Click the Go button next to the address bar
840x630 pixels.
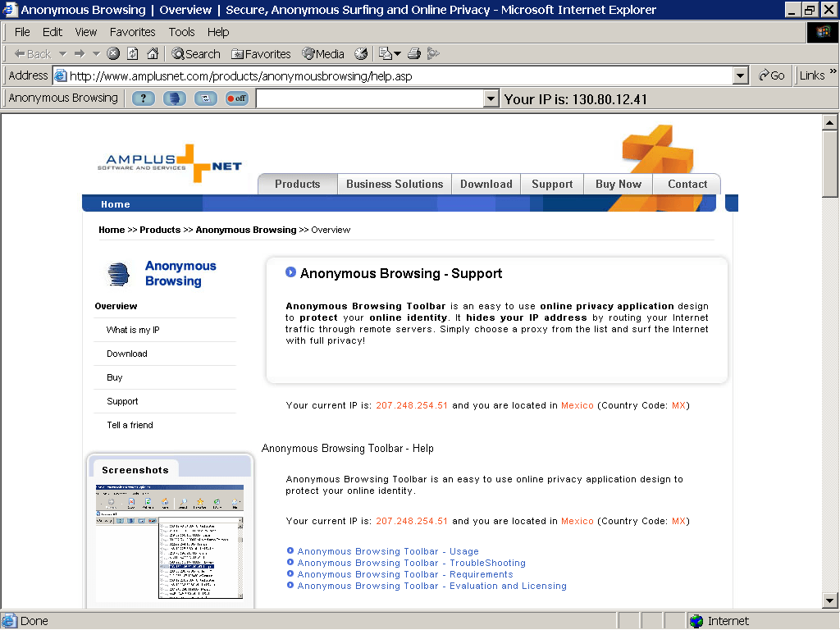tap(771, 75)
